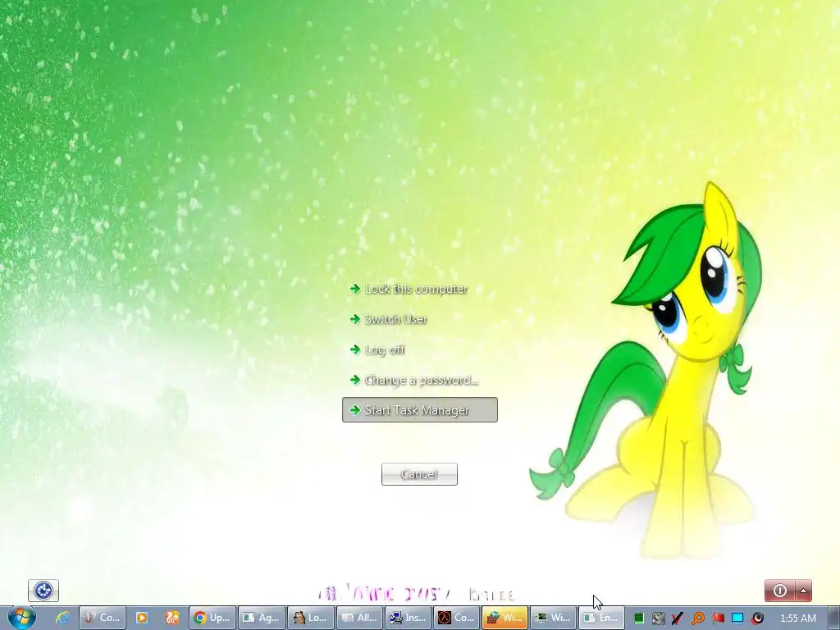The width and height of the screenshot is (840, 630).
Task: Select Log off option
Action: point(377,349)
